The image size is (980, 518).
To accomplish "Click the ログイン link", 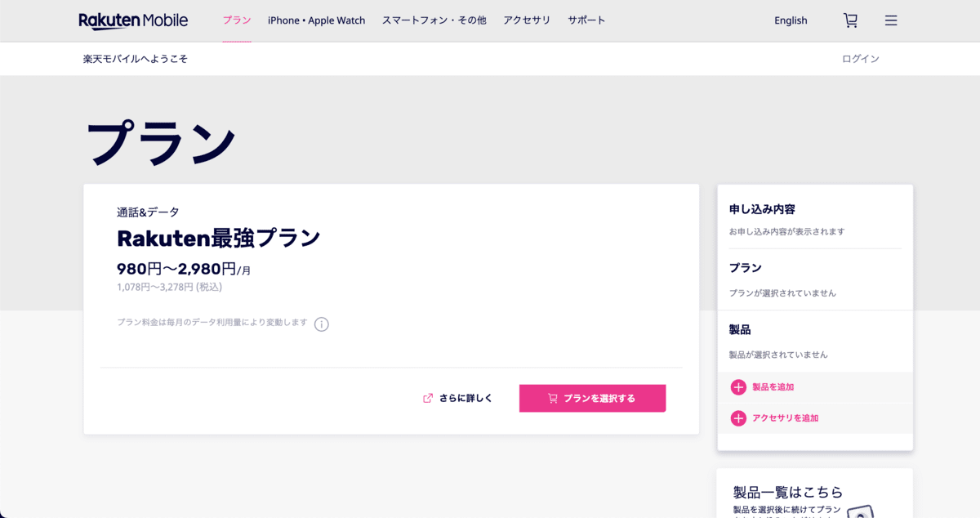I will coord(861,59).
